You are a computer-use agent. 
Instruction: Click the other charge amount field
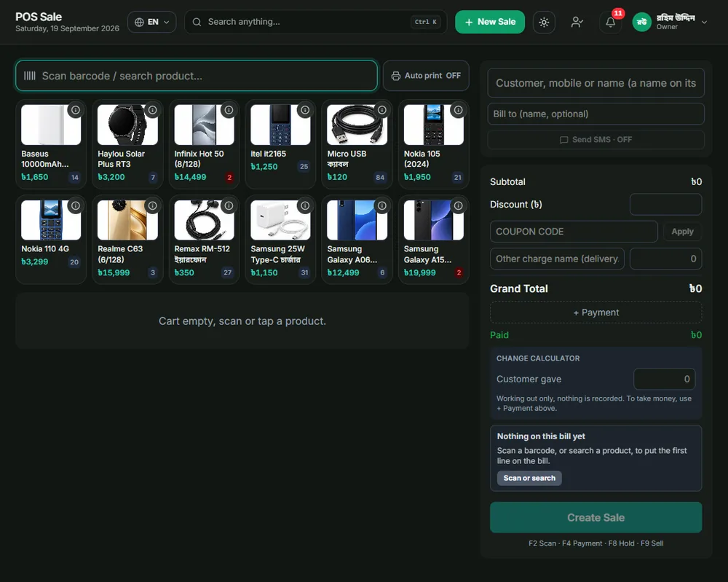point(665,259)
